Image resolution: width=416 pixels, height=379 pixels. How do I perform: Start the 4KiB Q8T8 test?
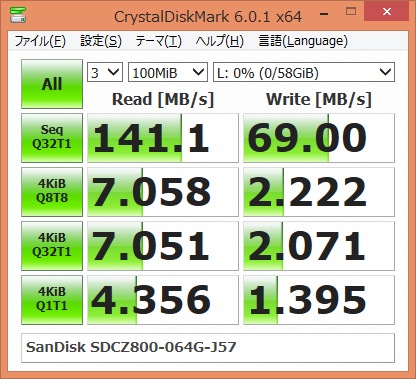coord(52,192)
